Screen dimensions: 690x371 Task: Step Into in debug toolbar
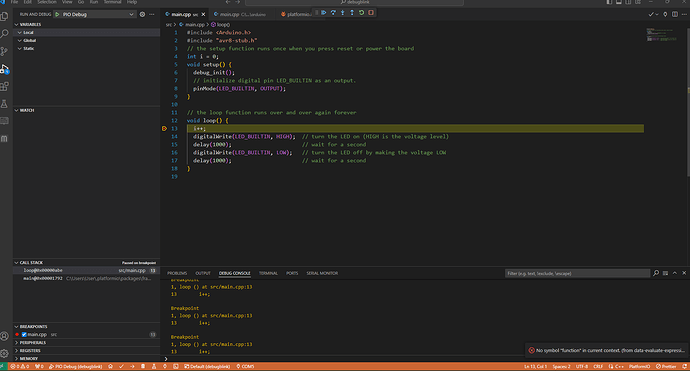click(342, 13)
